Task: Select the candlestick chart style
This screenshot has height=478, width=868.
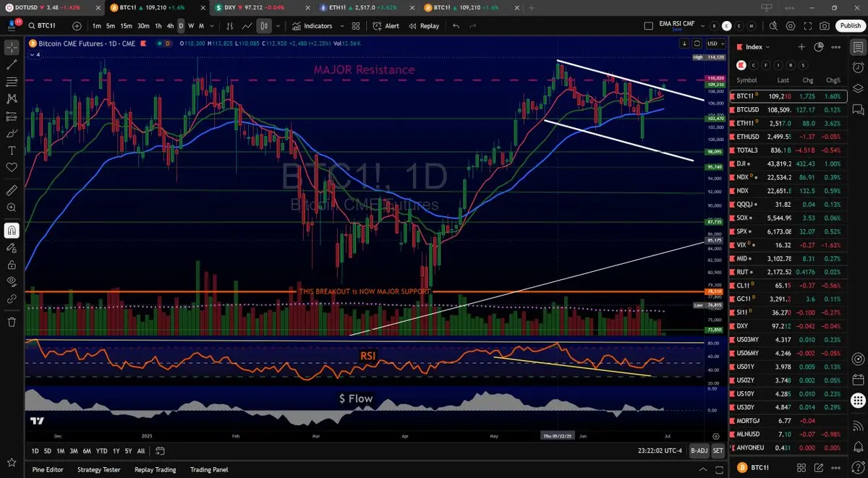Action: (264, 26)
